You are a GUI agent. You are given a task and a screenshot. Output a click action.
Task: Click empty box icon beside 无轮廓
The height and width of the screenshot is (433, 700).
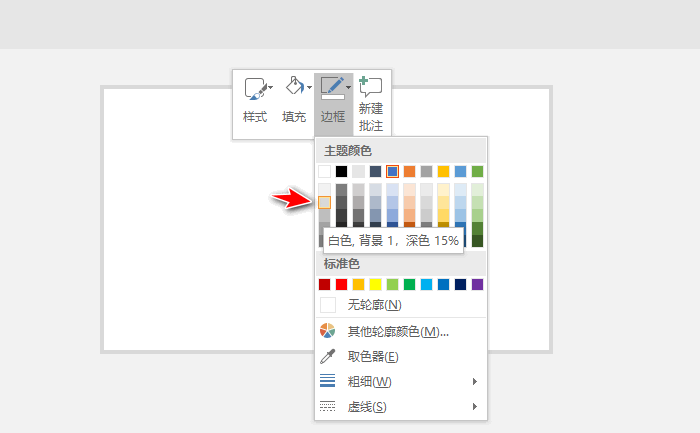pos(328,305)
